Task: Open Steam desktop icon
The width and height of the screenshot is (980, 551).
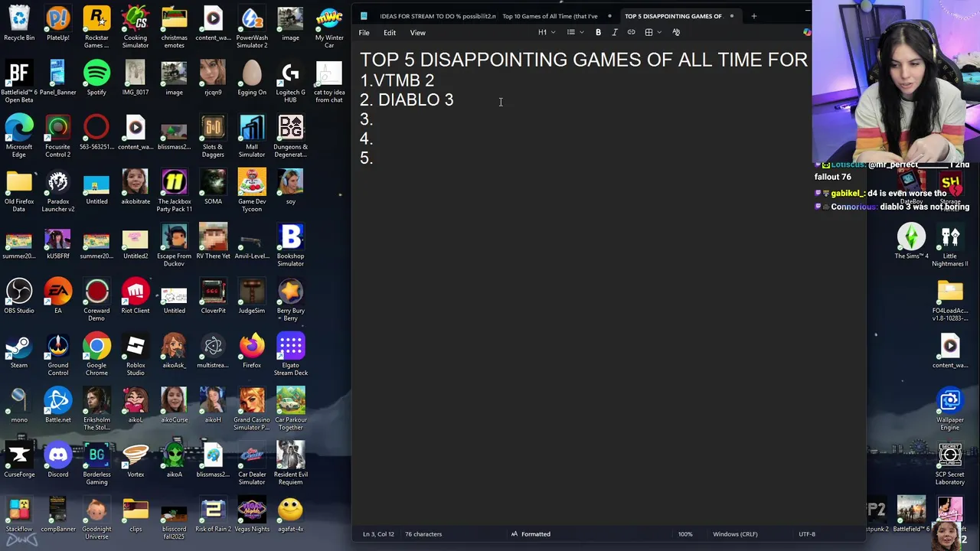Action: pos(19,350)
